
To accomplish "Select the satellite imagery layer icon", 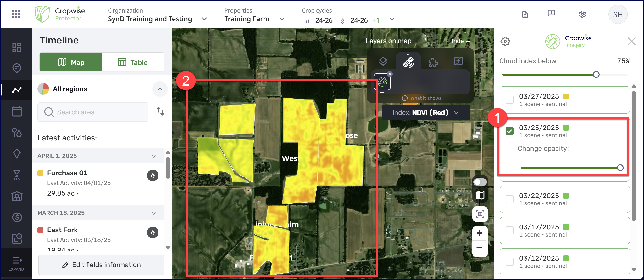I will [408, 62].
